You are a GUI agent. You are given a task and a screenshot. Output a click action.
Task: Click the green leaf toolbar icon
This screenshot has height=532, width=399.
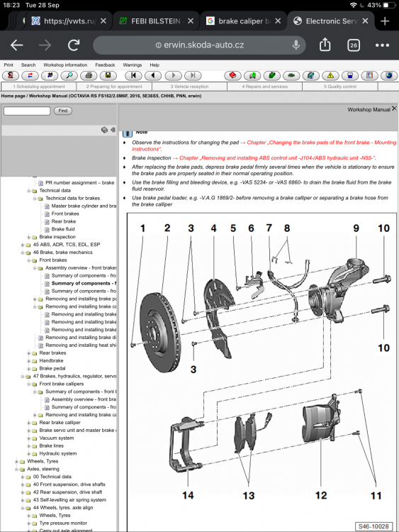[272, 75]
